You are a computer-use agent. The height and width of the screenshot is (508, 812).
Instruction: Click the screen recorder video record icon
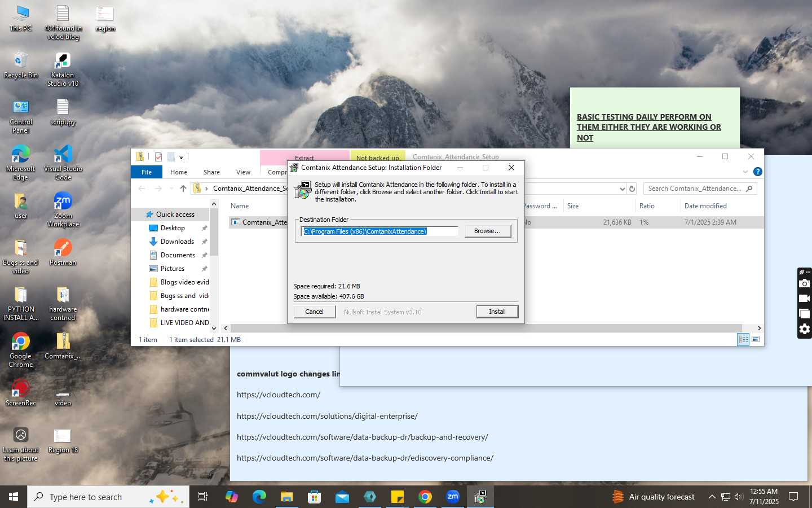coord(805,299)
